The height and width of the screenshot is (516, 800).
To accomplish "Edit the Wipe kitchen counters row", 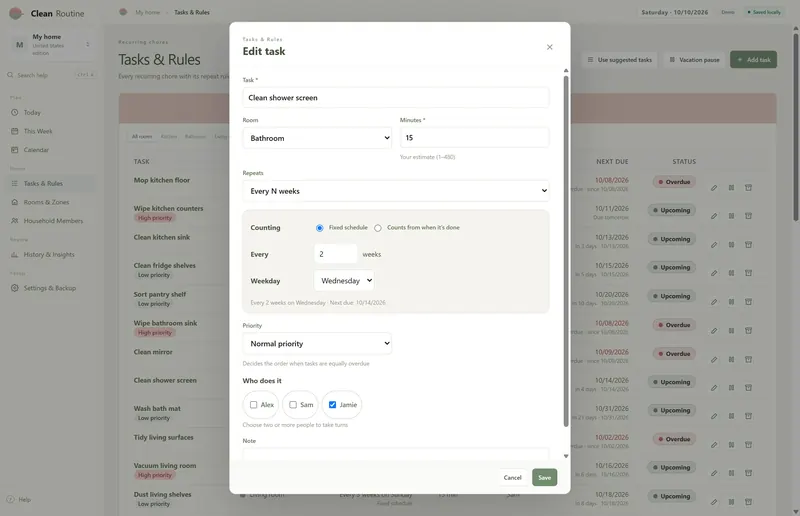I will (x=714, y=216).
